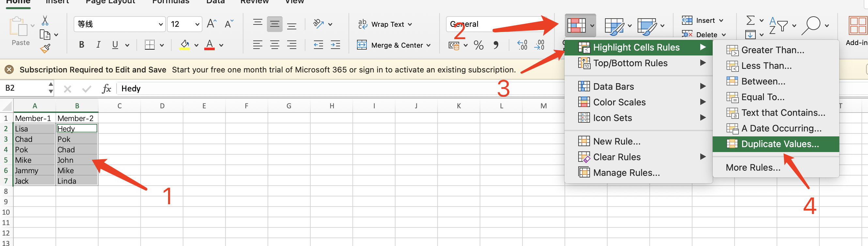Toggle Underline formatting
Screen dimensions: 868x246
tap(115, 45)
